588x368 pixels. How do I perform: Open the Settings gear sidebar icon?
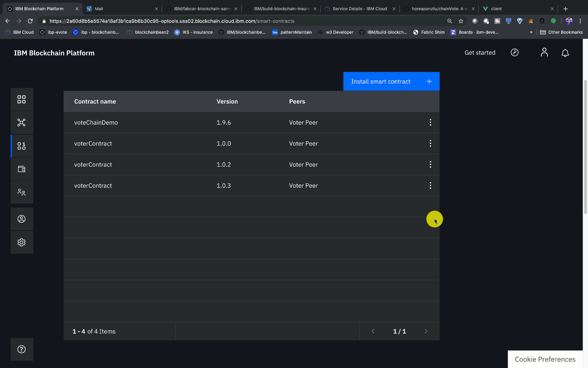coord(21,242)
